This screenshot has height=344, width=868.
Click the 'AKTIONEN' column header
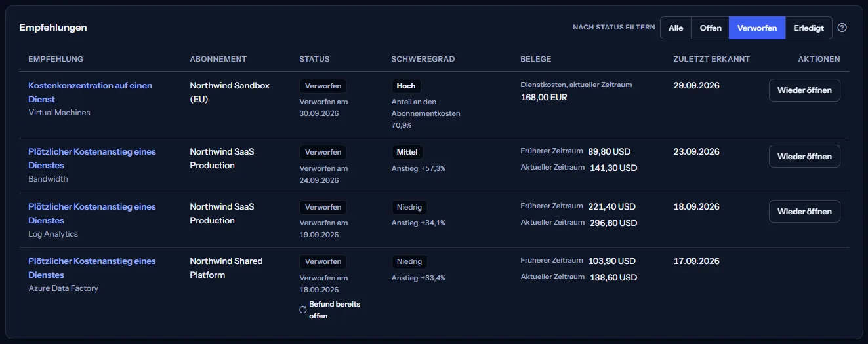click(819, 59)
